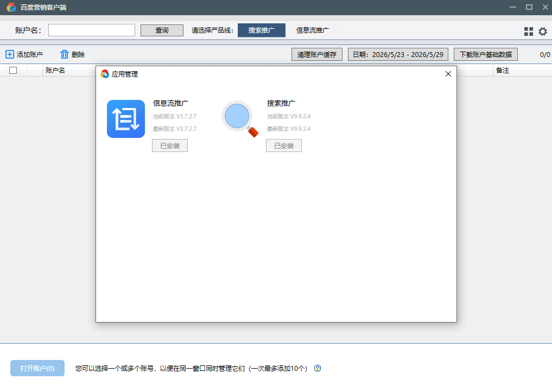
Task: Click 当前版本 V3.7.2.7 text
Action: [x=175, y=116]
